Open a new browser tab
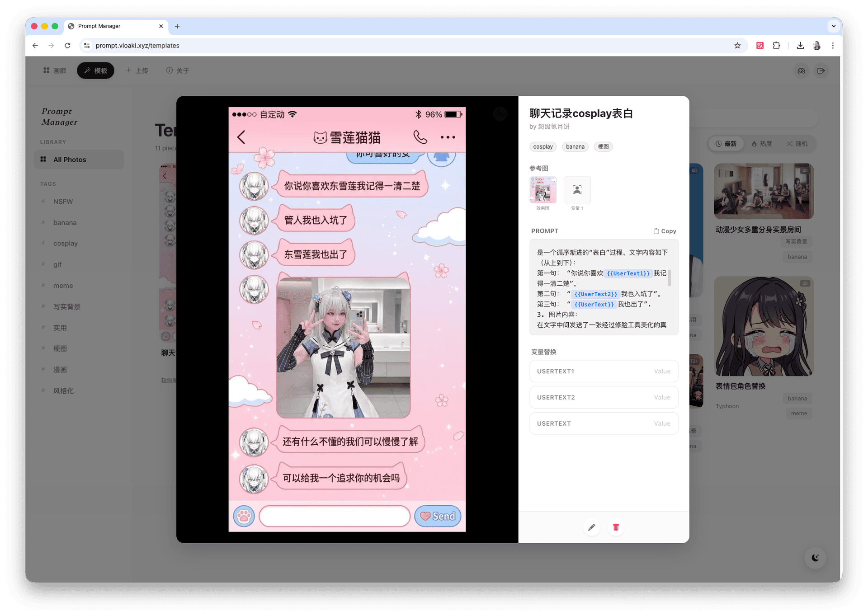 [x=177, y=26]
